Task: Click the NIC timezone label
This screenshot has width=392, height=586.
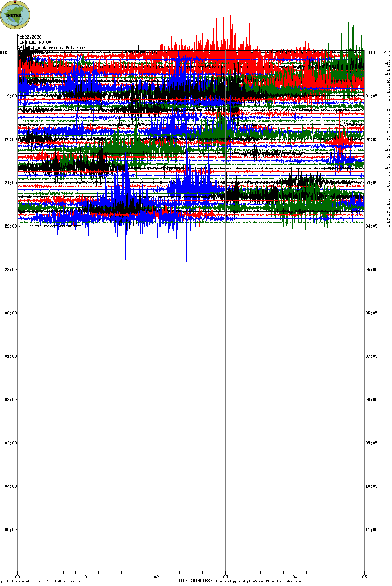Action: point(3,53)
